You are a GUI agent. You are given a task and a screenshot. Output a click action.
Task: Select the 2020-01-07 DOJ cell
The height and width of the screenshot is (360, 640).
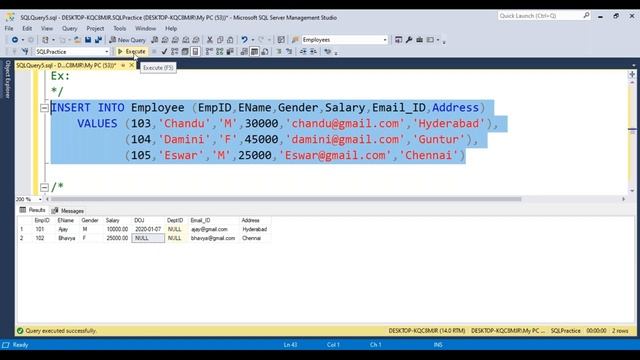(148, 229)
